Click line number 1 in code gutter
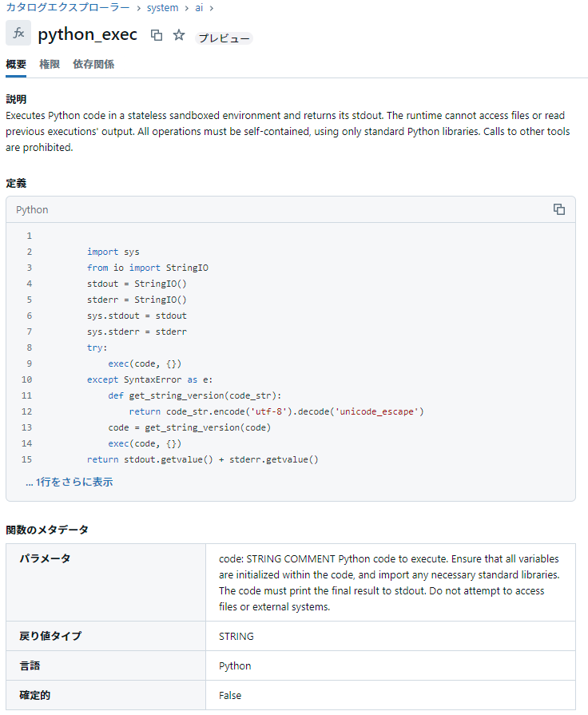Viewport: 588px width, 715px height. 30,236
